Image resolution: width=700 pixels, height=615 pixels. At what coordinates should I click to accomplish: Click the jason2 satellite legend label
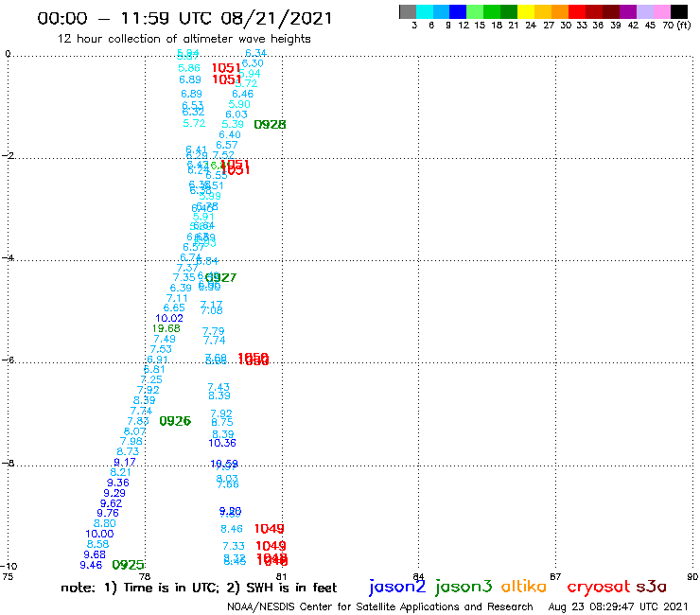[x=397, y=587]
